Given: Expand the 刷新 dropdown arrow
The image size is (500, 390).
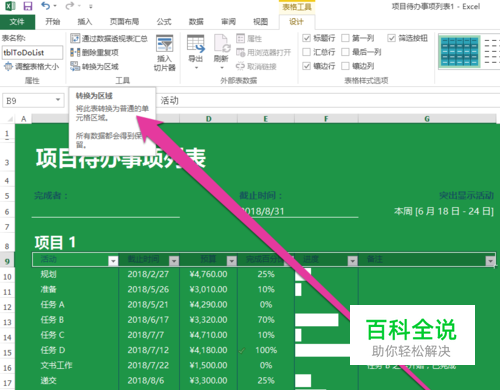Looking at the screenshot, I should [x=221, y=68].
